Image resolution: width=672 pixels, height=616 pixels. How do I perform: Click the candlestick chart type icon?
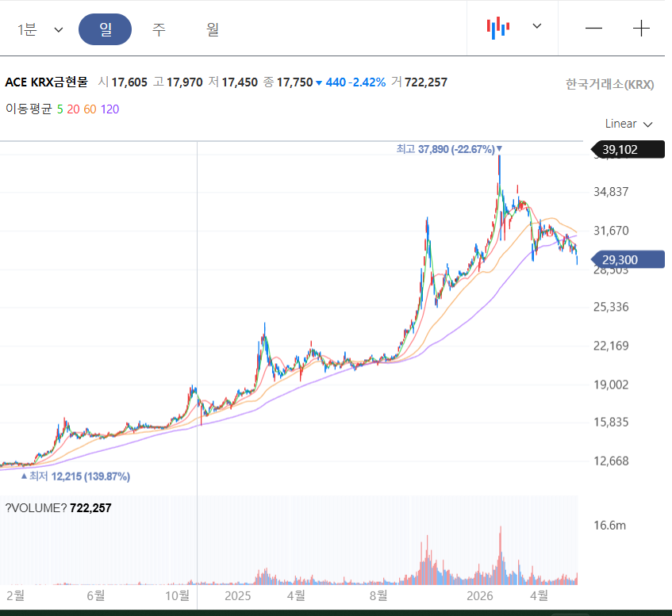coord(497,28)
